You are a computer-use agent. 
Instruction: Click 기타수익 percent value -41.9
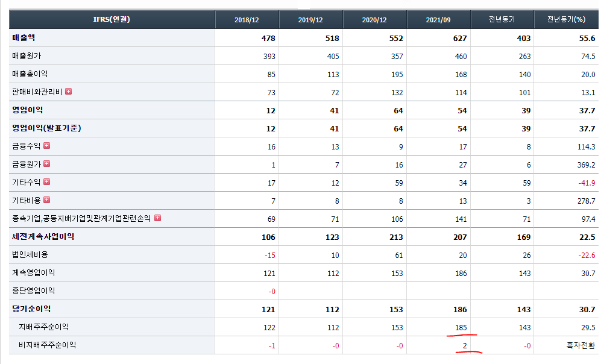(587, 183)
